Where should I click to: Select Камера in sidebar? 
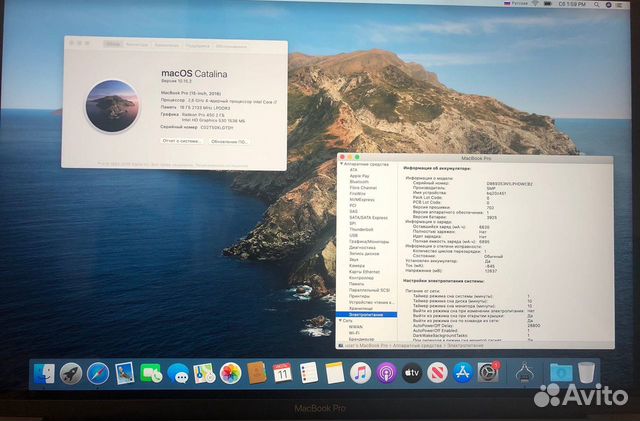(357, 265)
